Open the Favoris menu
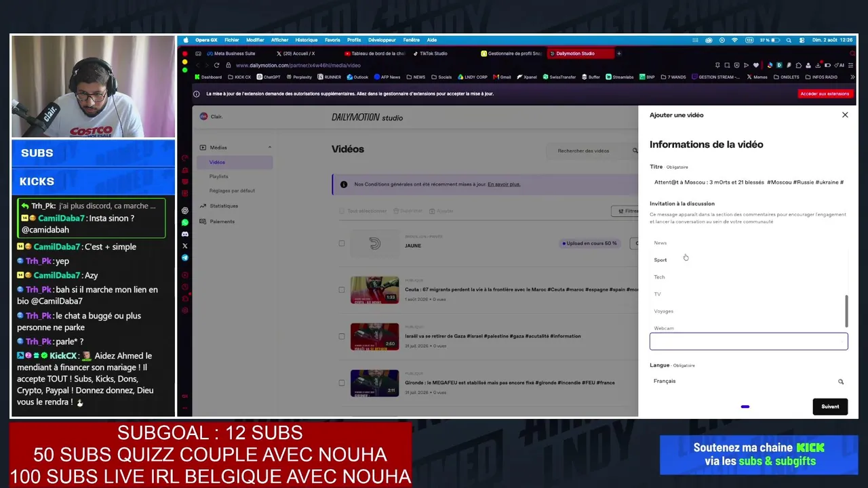 pyautogui.click(x=332, y=40)
